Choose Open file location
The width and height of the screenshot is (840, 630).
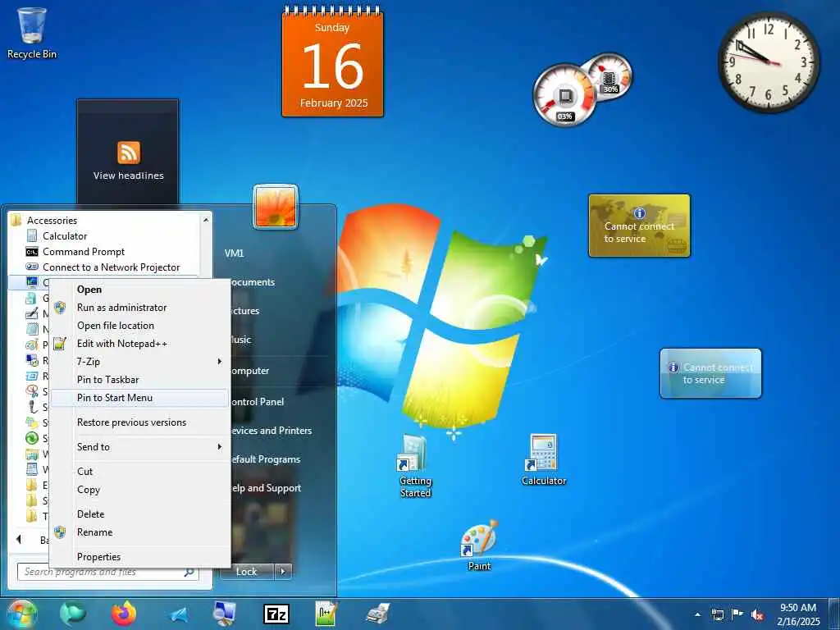pyautogui.click(x=140, y=326)
